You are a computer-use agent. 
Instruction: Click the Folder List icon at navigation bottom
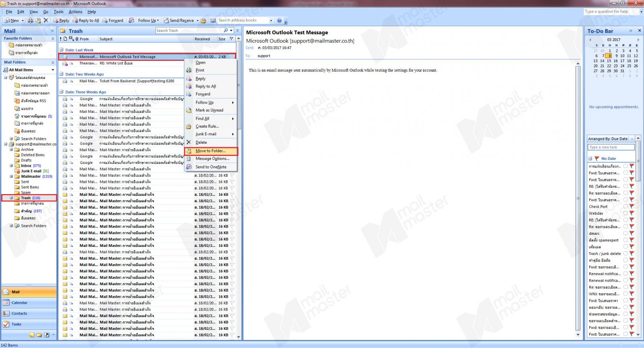[x=39, y=335]
